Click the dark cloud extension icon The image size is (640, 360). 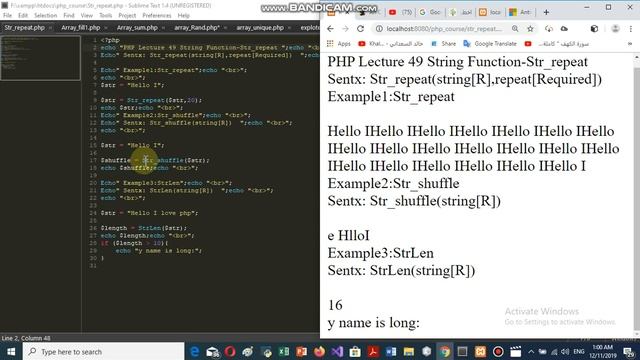point(564,29)
